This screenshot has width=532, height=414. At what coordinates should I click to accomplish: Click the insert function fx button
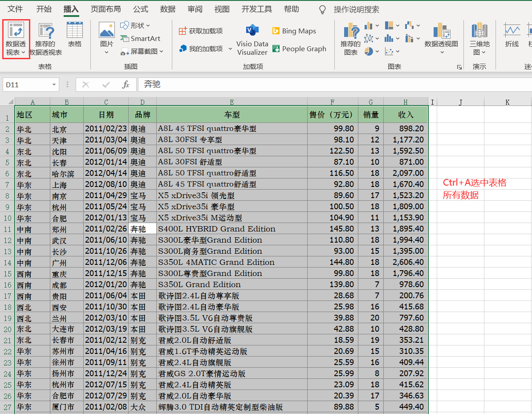point(126,85)
